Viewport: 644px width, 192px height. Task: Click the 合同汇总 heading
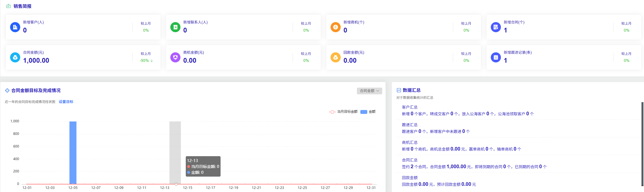pos(410,160)
